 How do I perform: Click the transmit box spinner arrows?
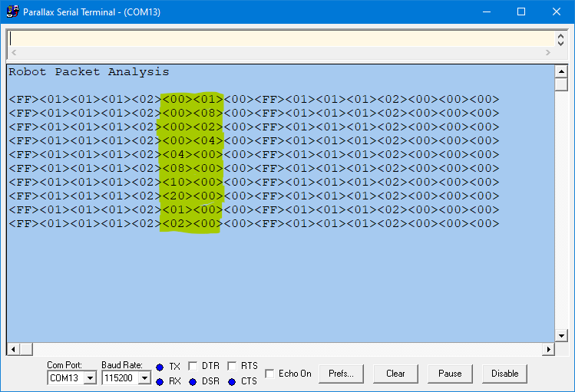pos(560,40)
